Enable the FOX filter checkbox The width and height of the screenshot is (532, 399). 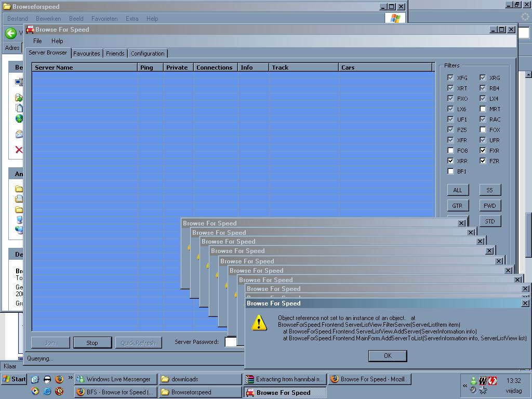483,129
